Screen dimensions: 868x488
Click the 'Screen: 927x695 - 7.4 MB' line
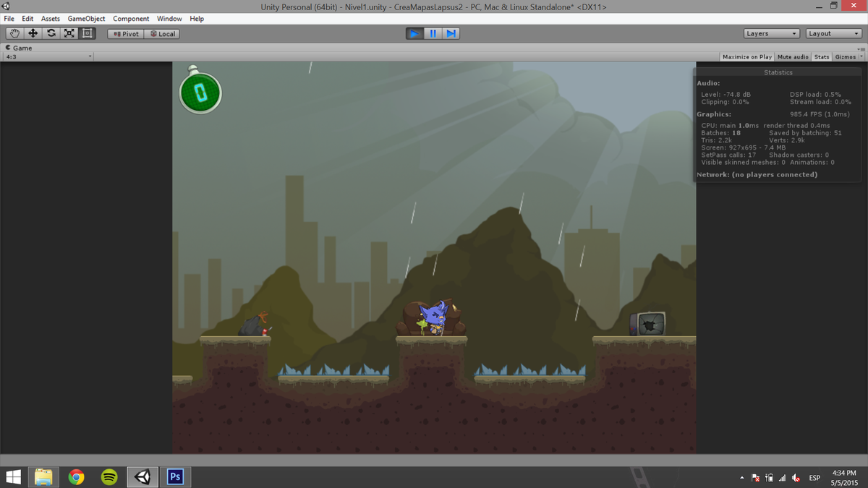744,147
